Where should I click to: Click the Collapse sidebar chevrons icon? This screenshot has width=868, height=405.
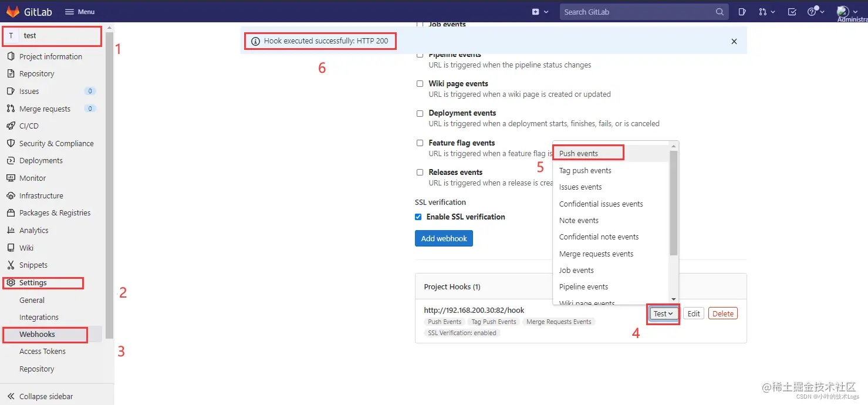pos(11,396)
